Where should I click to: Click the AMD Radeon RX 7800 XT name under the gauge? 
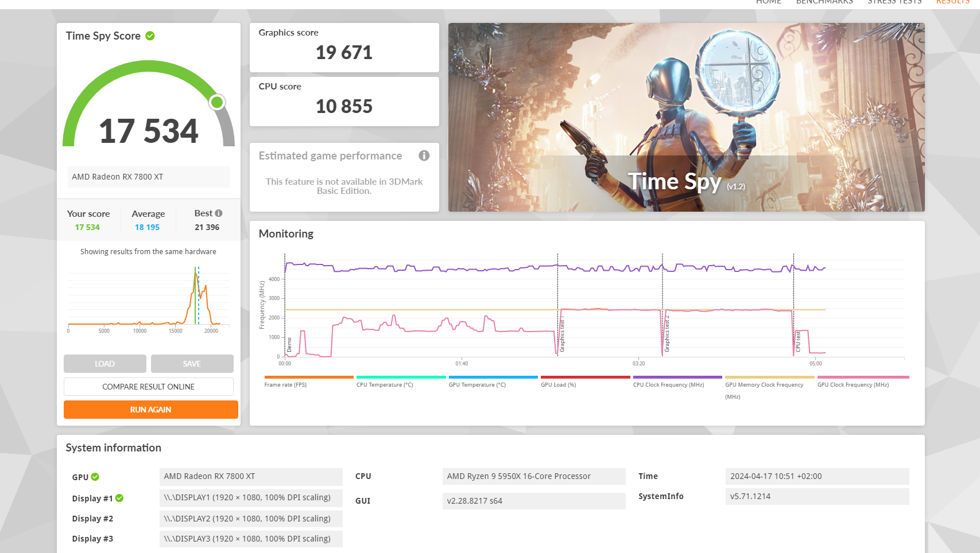tap(149, 177)
